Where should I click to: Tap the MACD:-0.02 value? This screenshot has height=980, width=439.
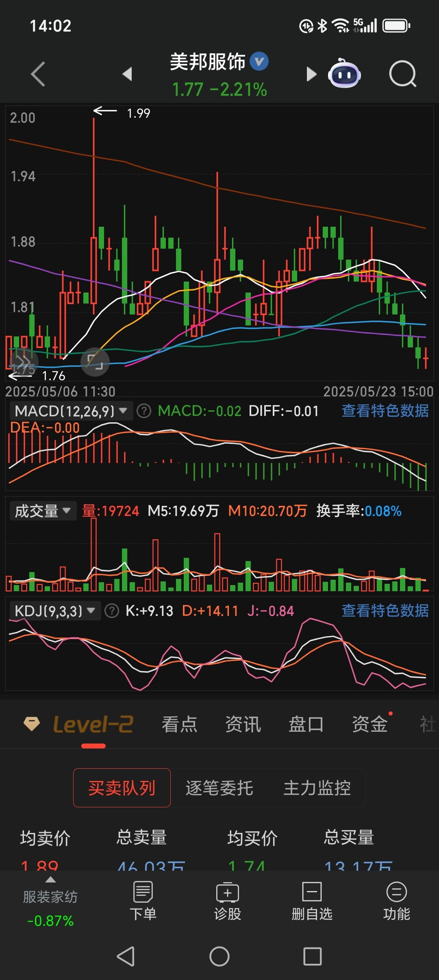click(200, 411)
